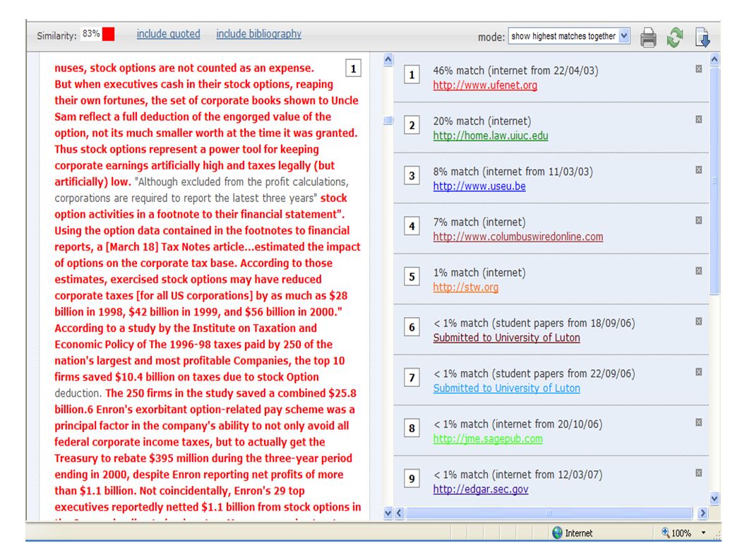Select source number 2 box in match list
The image size is (747, 560).
tap(412, 125)
